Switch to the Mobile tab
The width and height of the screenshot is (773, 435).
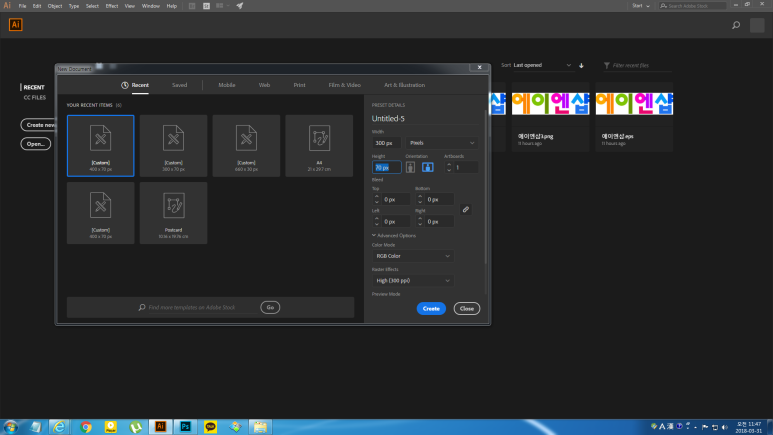click(x=227, y=85)
